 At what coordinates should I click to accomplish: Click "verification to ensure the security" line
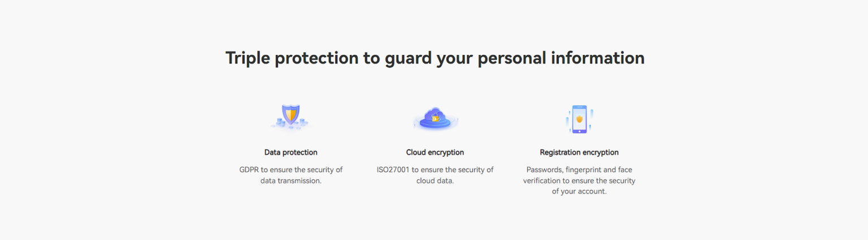(579, 181)
